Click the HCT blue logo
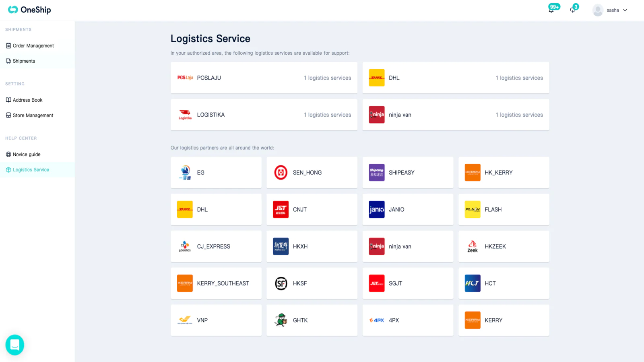Screen dimensions: 644x362 point(473,283)
